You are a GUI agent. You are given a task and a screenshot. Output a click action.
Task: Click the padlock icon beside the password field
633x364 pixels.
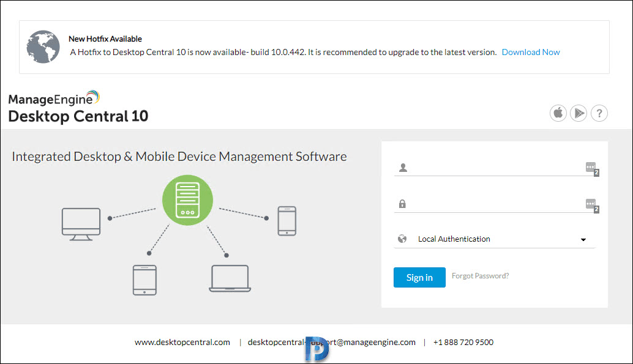point(403,203)
